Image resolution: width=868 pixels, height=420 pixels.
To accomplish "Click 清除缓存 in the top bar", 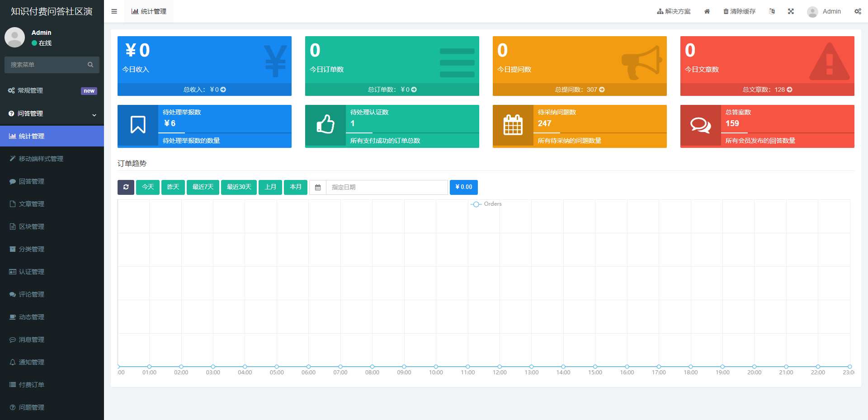I will pyautogui.click(x=740, y=11).
